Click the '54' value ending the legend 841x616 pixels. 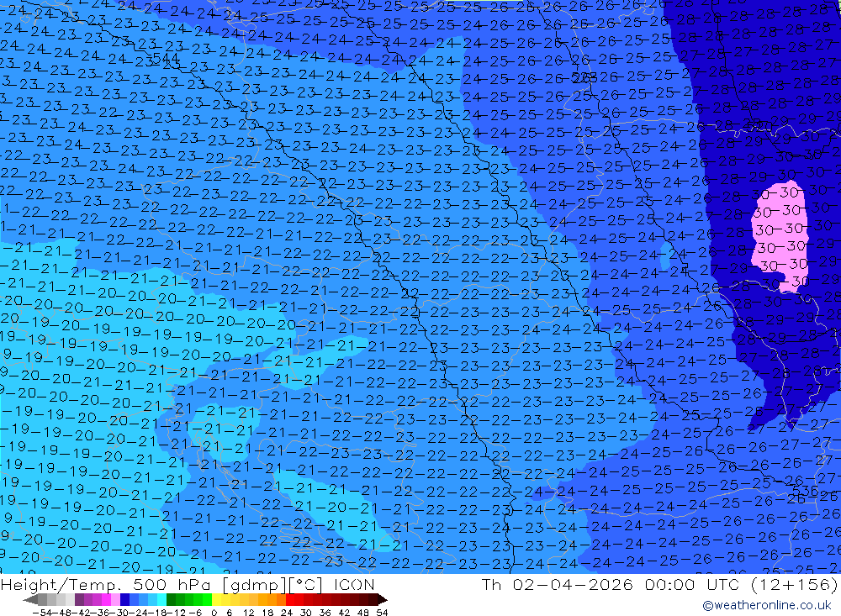(x=382, y=613)
